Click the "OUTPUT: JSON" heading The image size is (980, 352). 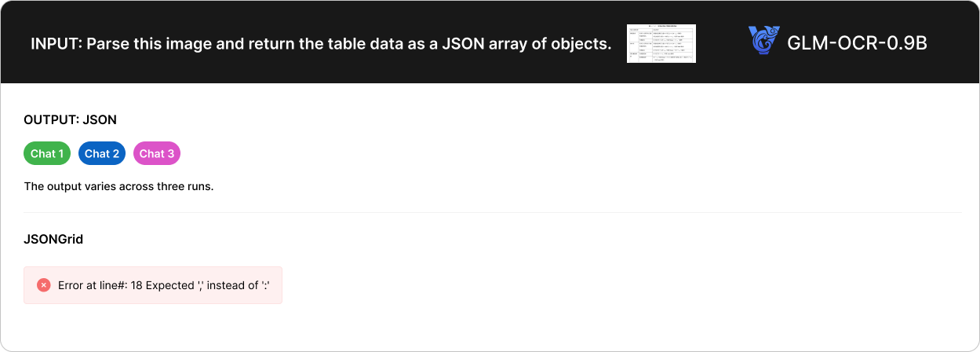(x=71, y=119)
